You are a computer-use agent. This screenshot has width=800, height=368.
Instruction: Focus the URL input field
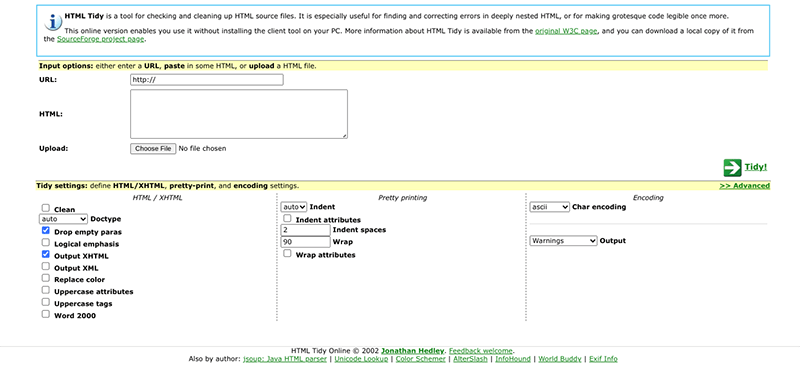pos(207,80)
